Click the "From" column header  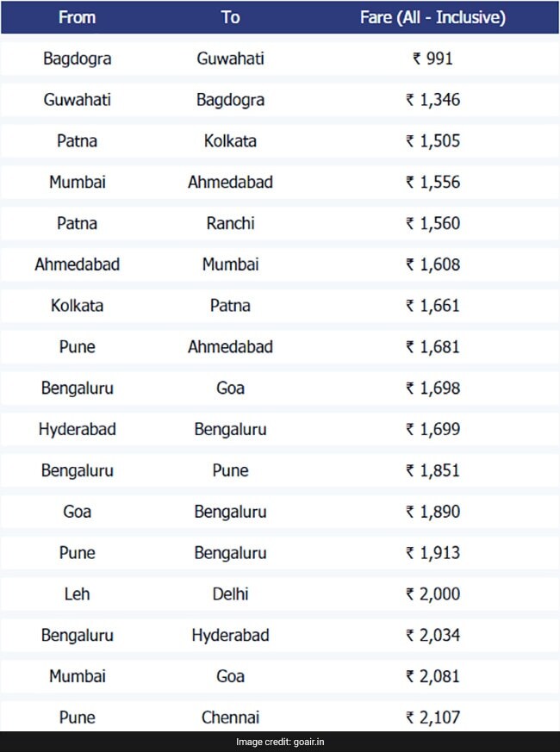[77, 17]
